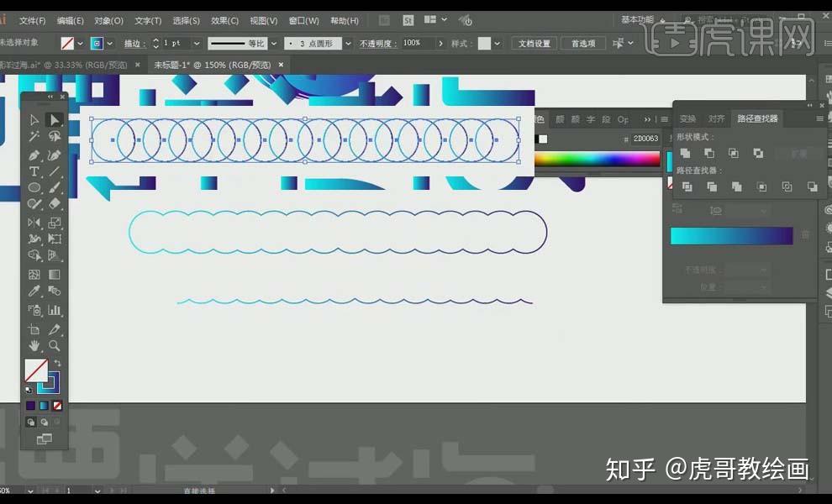The width and height of the screenshot is (832, 504).
Task: Toggle the gradient color mode button
Action: (44, 406)
